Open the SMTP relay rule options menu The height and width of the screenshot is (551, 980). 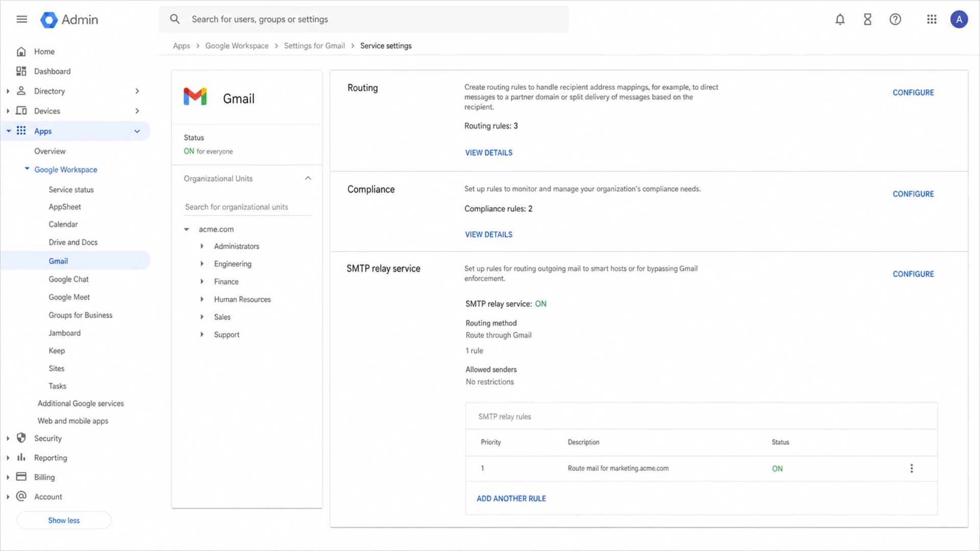[912, 468]
